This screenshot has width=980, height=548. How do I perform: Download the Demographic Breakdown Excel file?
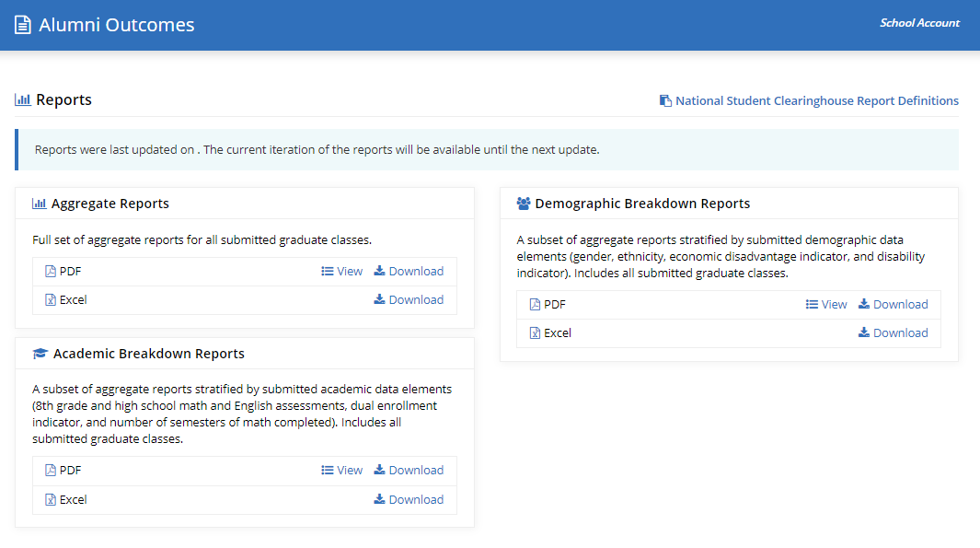pyautogui.click(x=894, y=333)
